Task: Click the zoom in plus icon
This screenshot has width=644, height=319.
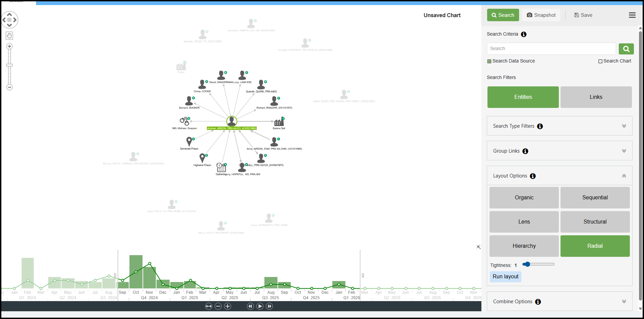Action: [9, 46]
